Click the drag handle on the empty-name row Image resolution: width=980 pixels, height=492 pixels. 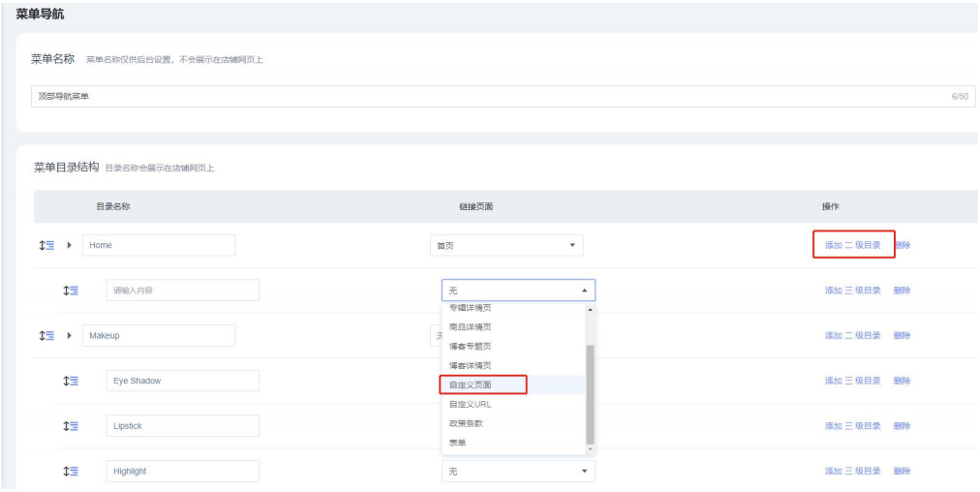click(71, 291)
